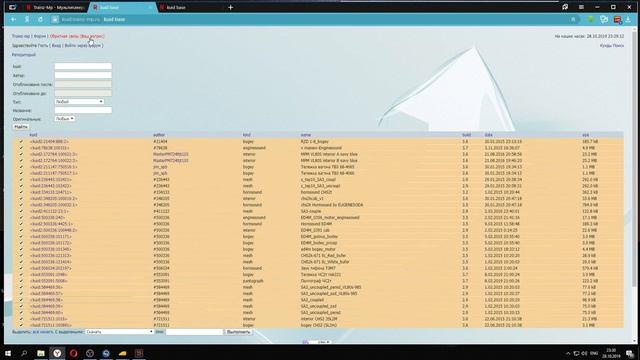Click the Опубликовано после date field
The height and width of the screenshot is (360, 640).
tap(83, 84)
